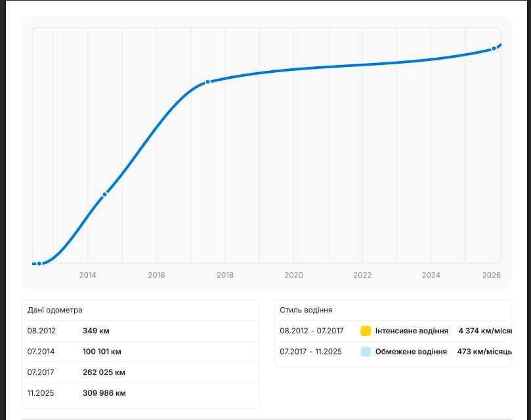The image size is (531, 420).
Task: Select the 2018 axis label
Action: coord(225,275)
